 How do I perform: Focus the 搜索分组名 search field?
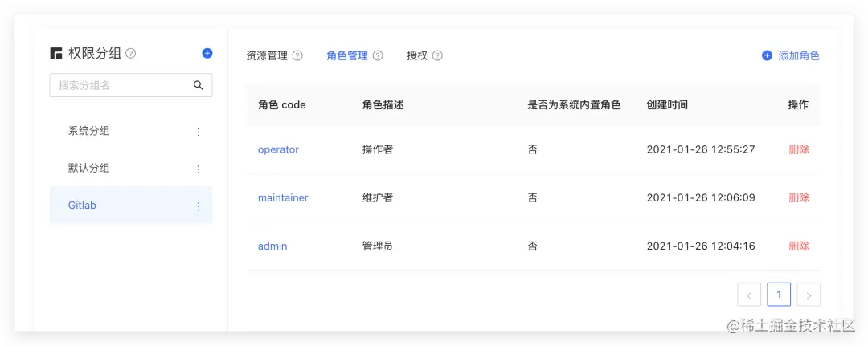[x=131, y=85]
